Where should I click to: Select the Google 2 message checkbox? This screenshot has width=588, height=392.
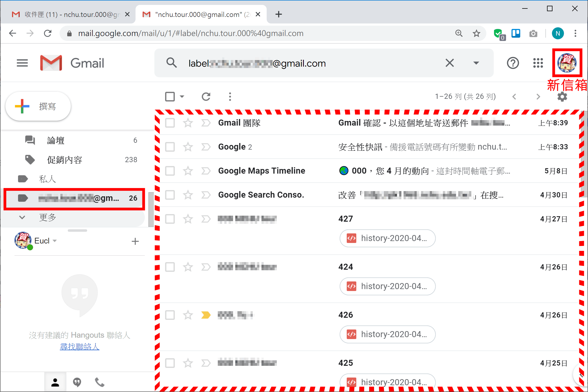(170, 147)
